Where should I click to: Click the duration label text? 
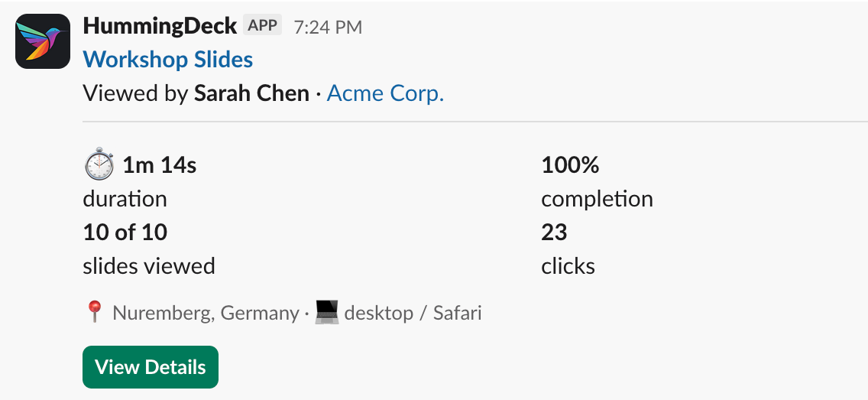pyautogui.click(x=125, y=199)
